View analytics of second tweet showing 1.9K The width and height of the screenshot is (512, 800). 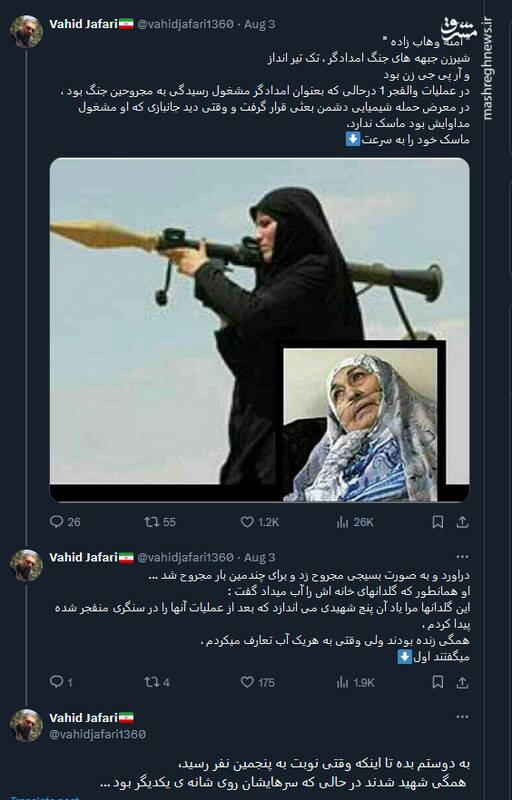coord(355,682)
